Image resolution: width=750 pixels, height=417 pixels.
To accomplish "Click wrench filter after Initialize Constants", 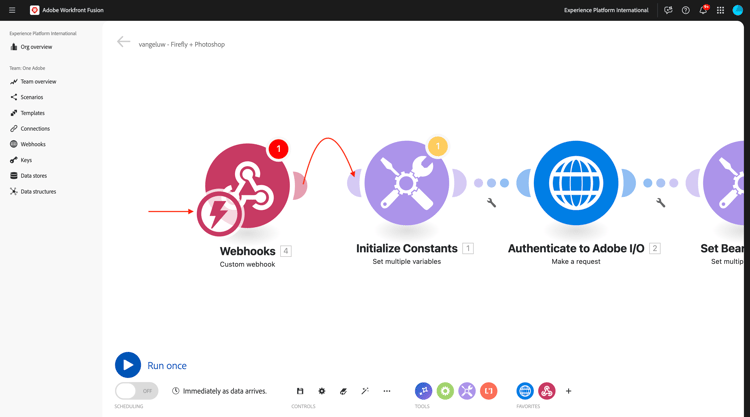I will tap(491, 203).
